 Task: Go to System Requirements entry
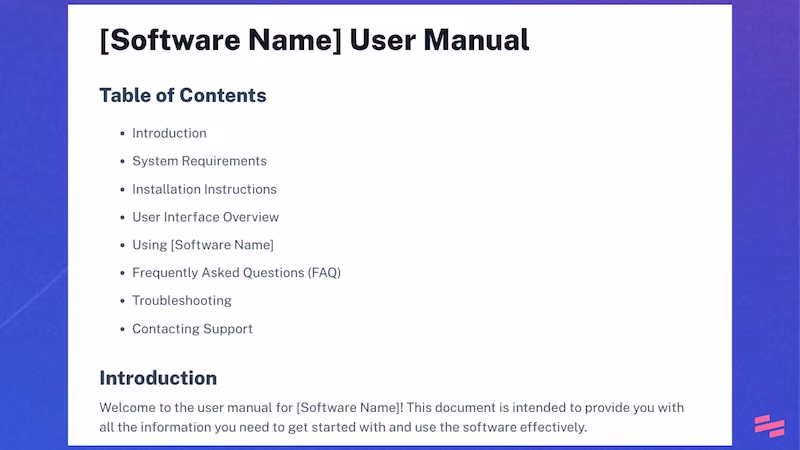[199, 161]
